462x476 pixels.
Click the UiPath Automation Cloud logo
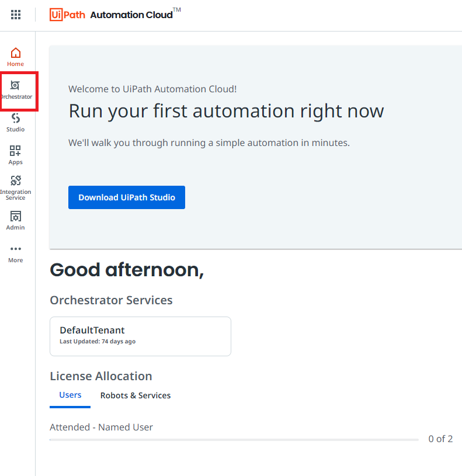tap(115, 14)
